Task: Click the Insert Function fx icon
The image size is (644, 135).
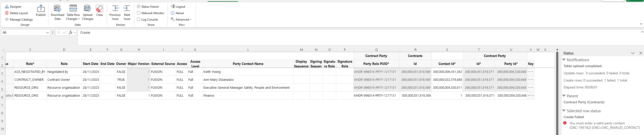Action: point(71,33)
